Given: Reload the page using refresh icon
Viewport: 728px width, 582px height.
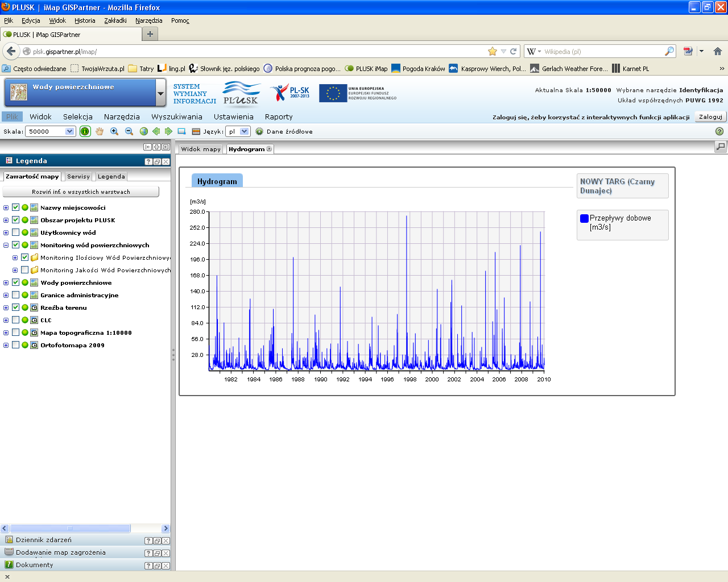Looking at the screenshot, I should pos(513,51).
